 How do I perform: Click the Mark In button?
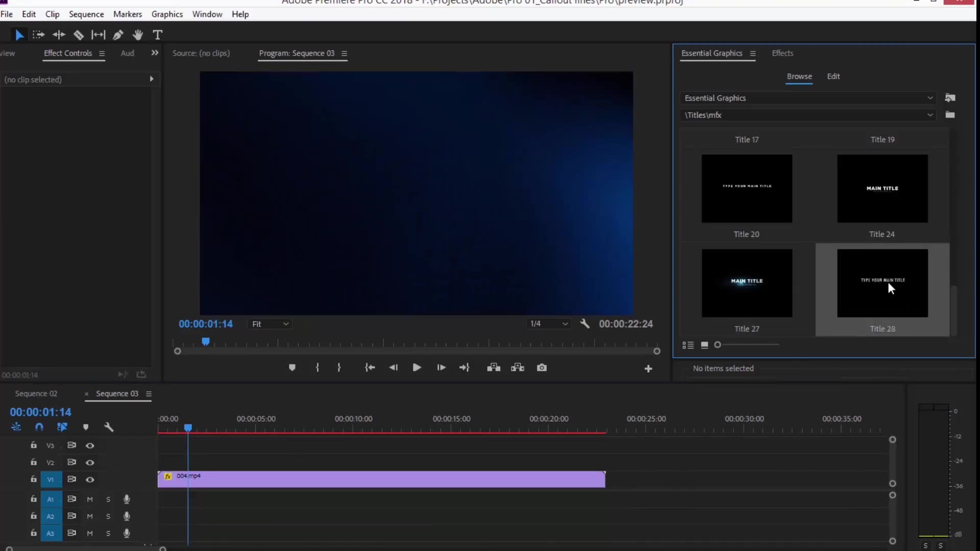[x=317, y=367]
